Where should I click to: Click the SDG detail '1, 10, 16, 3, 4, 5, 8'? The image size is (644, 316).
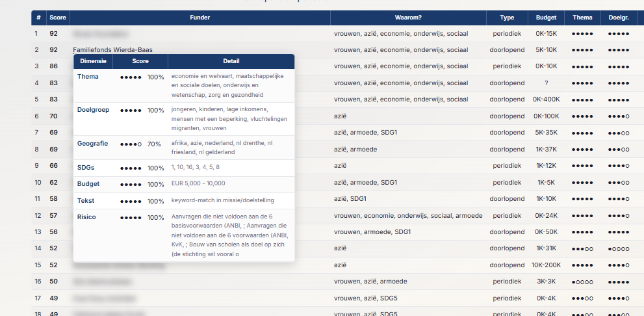[196, 167]
